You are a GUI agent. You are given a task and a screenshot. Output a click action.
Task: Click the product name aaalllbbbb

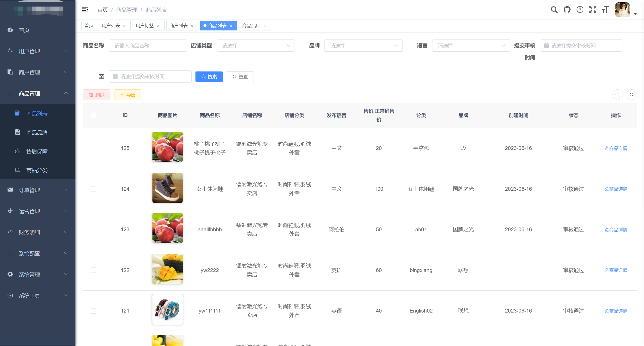210,229
